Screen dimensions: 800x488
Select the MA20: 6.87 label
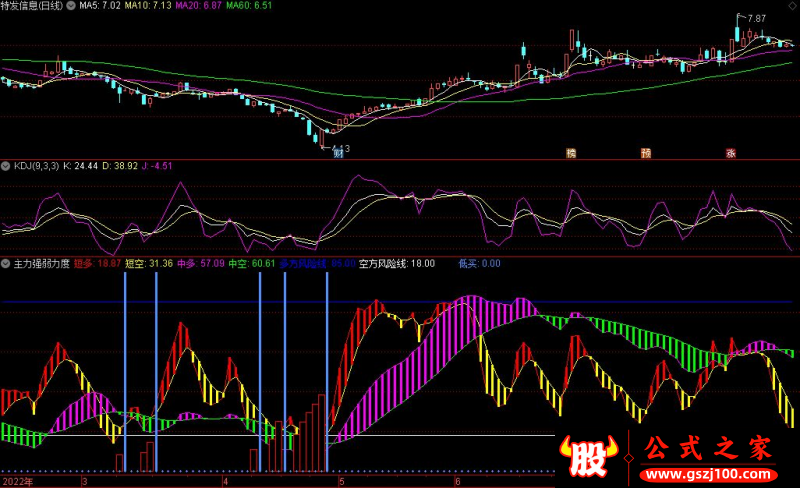(x=198, y=6)
